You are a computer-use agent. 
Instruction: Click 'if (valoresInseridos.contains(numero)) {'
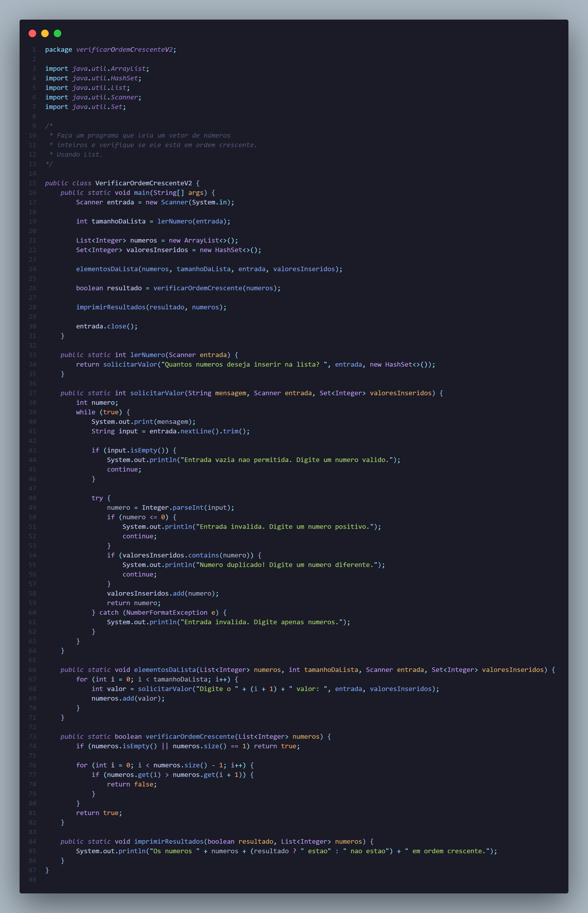pos(184,556)
